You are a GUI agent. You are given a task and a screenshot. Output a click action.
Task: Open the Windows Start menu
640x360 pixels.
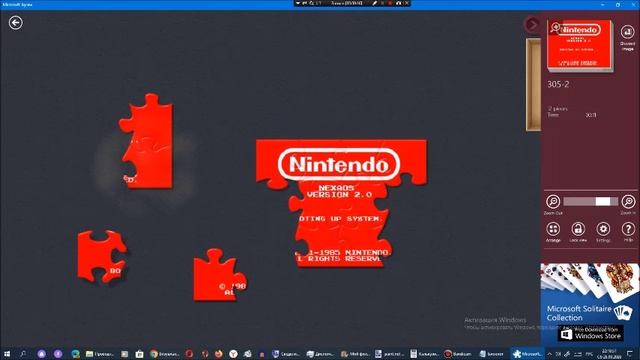pyautogui.click(x=7, y=354)
